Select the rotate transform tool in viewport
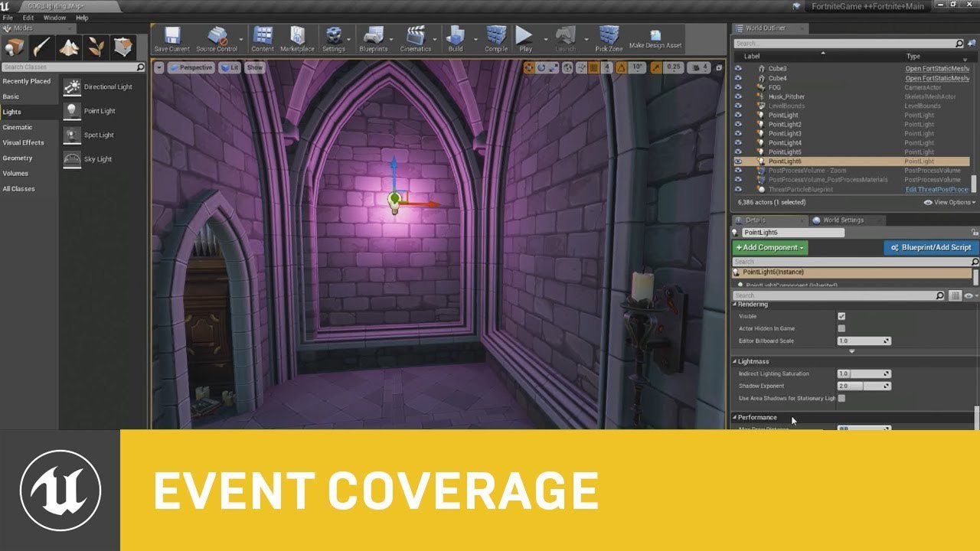The width and height of the screenshot is (980, 551). [x=541, y=67]
